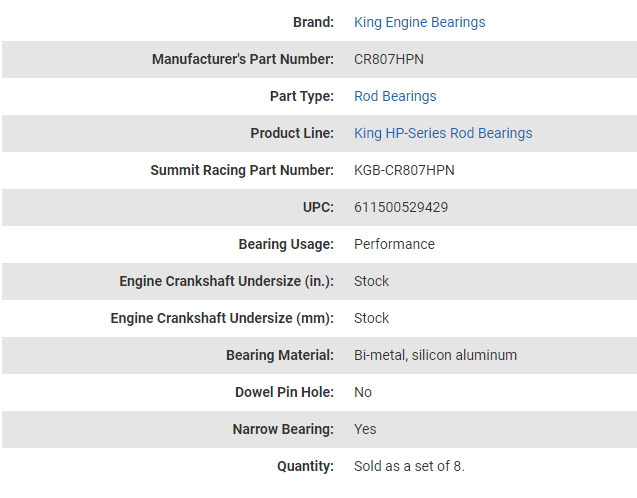Click the Rod Bearings part type link
Image resolution: width=637 pixels, height=498 pixels.
[x=395, y=96]
